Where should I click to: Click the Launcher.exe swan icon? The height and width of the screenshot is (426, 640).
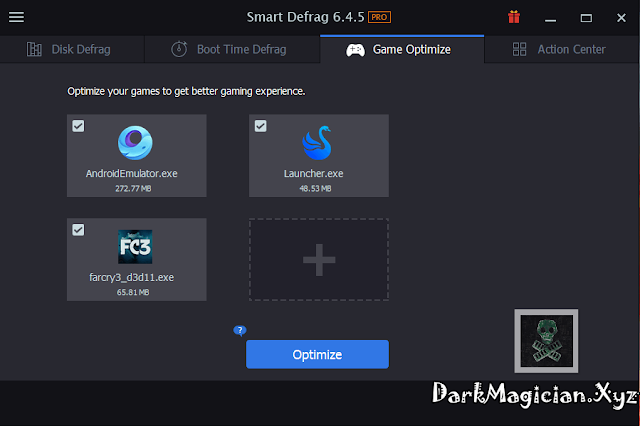click(x=317, y=143)
